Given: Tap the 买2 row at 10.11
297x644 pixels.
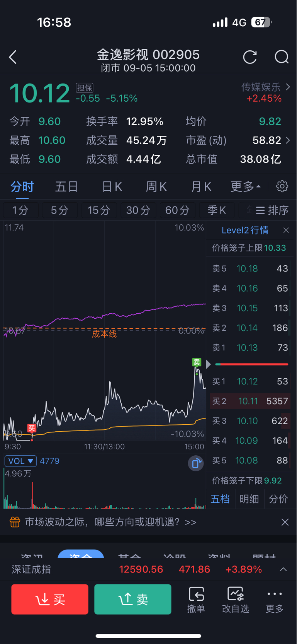Looking at the screenshot, I should [250, 401].
